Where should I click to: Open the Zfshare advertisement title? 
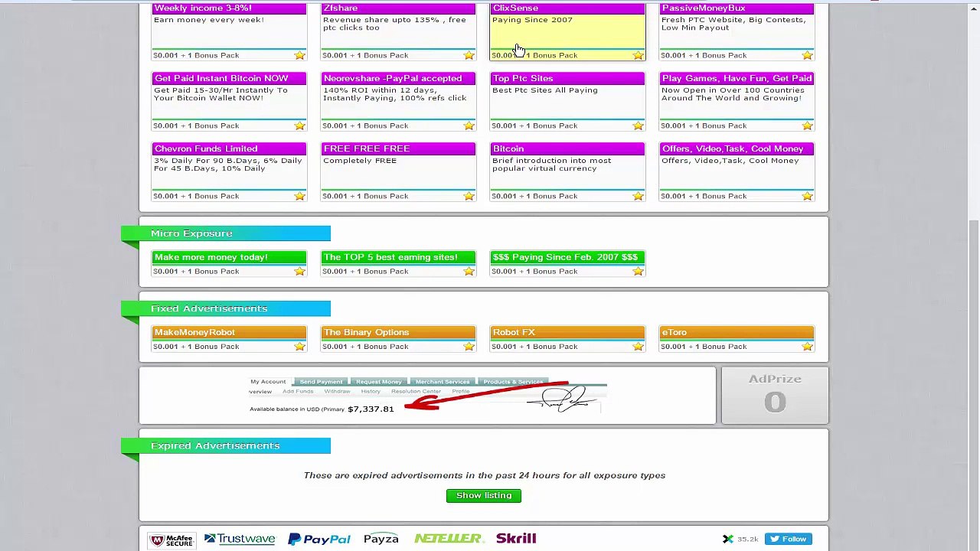(398, 8)
